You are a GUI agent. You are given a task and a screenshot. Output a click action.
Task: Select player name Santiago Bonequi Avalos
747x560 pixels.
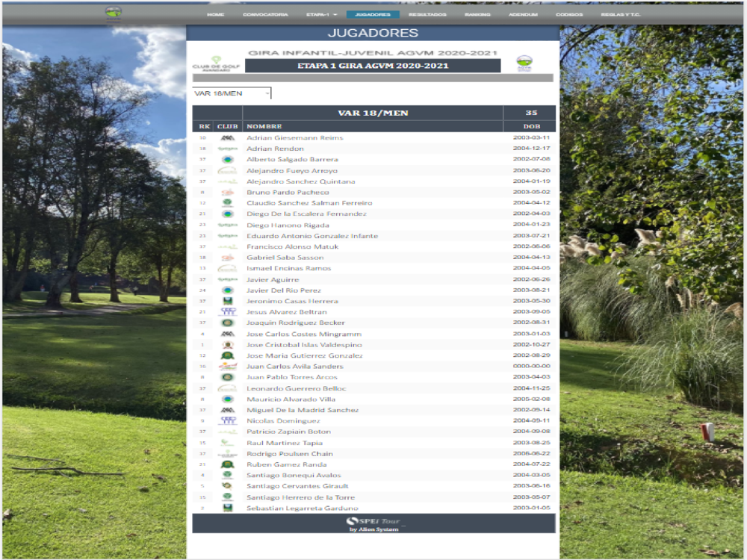point(294,475)
